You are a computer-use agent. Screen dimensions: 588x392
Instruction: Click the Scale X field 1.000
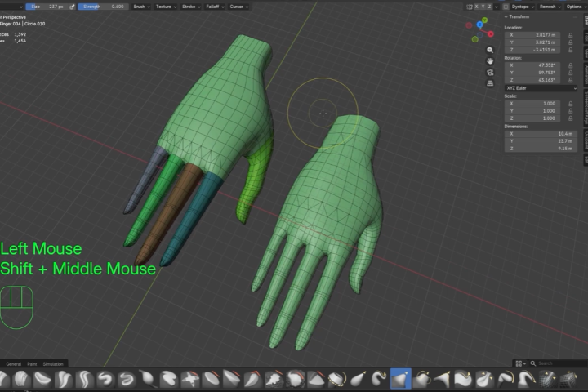[532, 104]
